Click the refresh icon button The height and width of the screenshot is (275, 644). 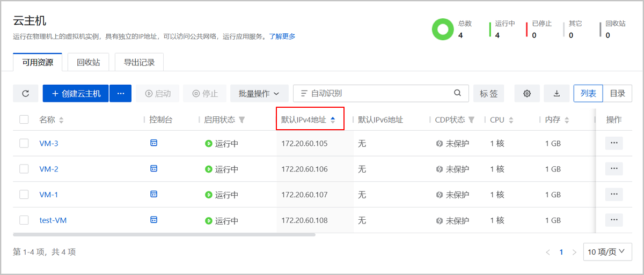point(26,93)
